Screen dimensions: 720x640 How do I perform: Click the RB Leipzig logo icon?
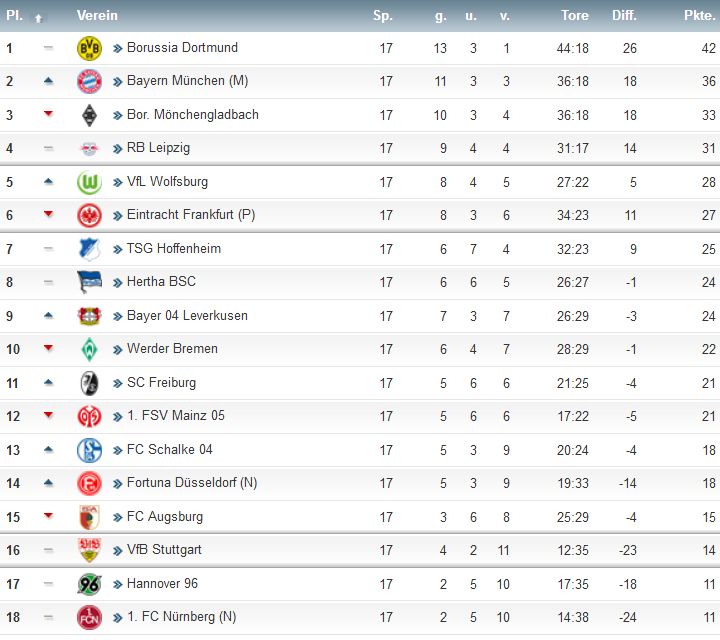pyautogui.click(x=90, y=148)
